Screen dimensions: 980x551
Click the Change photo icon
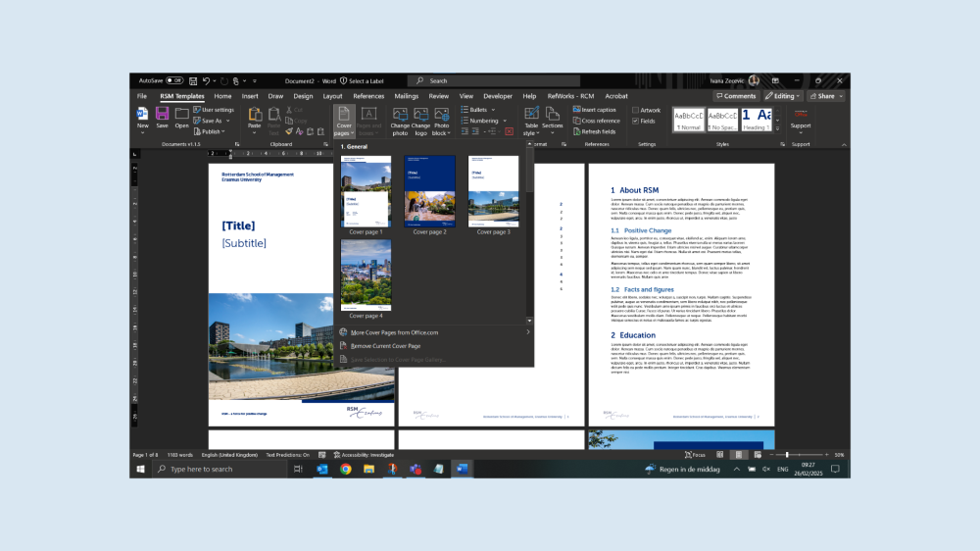pyautogui.click(x=400, y=115)
